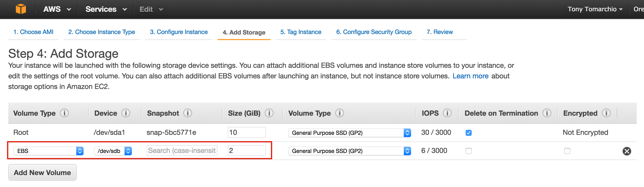Open info icon beside second Volume Type header

click(340, 113)
